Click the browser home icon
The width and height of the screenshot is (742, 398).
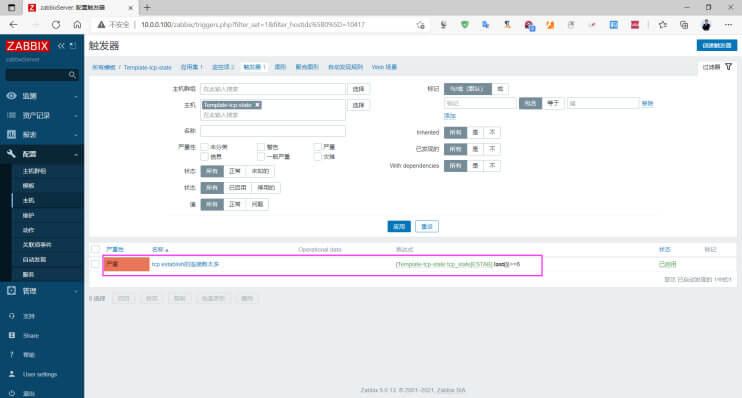point(77,25)
